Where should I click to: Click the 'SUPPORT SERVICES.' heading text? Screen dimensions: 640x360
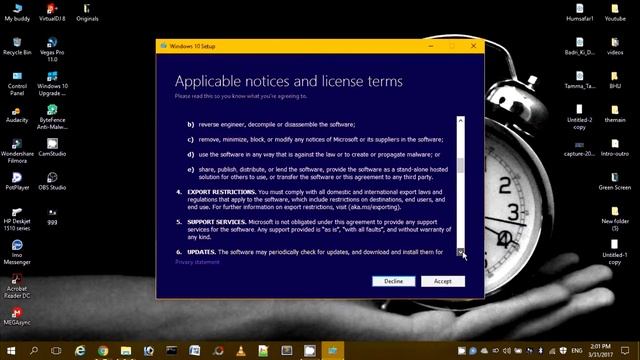(x=217, y=222)
